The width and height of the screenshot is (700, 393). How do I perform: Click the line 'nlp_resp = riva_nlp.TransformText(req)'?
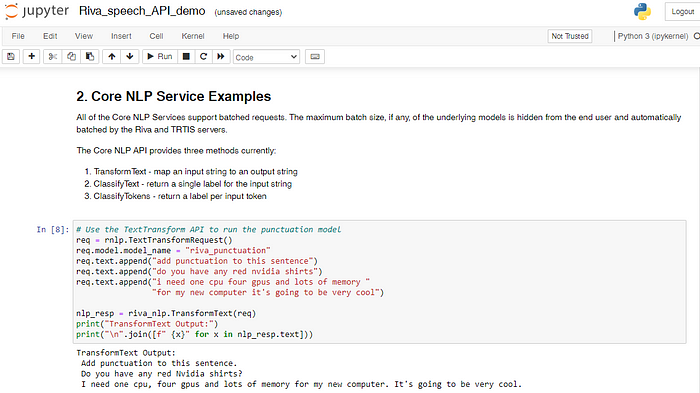coord(166,314)
